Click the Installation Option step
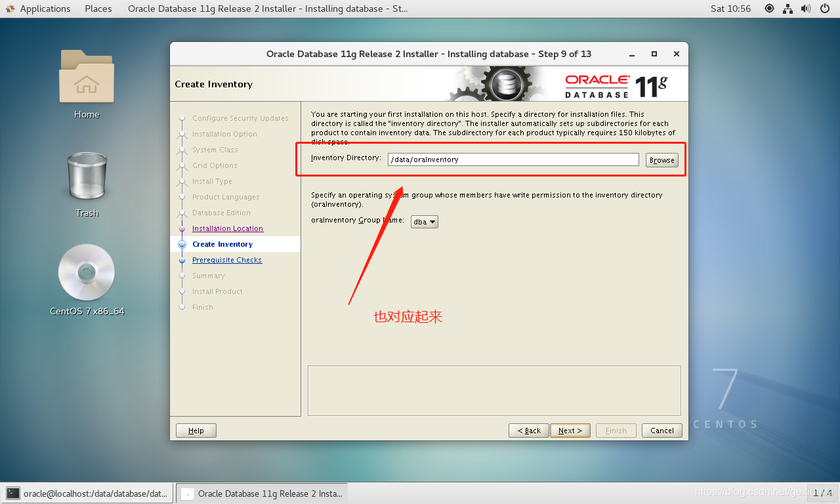Screen dimensions: 840x504 (224, 134)
